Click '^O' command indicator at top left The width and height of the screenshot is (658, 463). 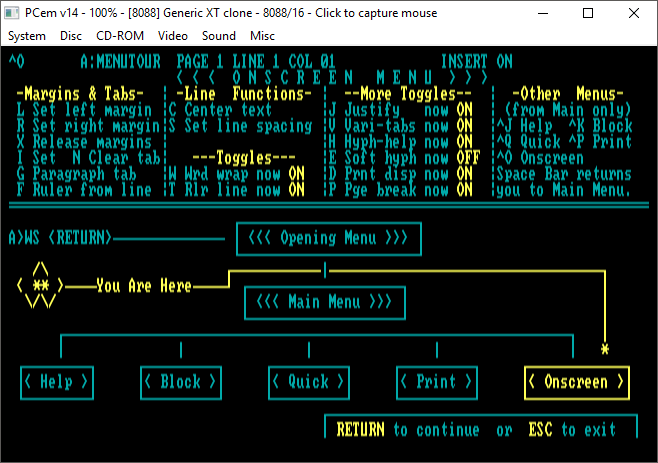16,62
